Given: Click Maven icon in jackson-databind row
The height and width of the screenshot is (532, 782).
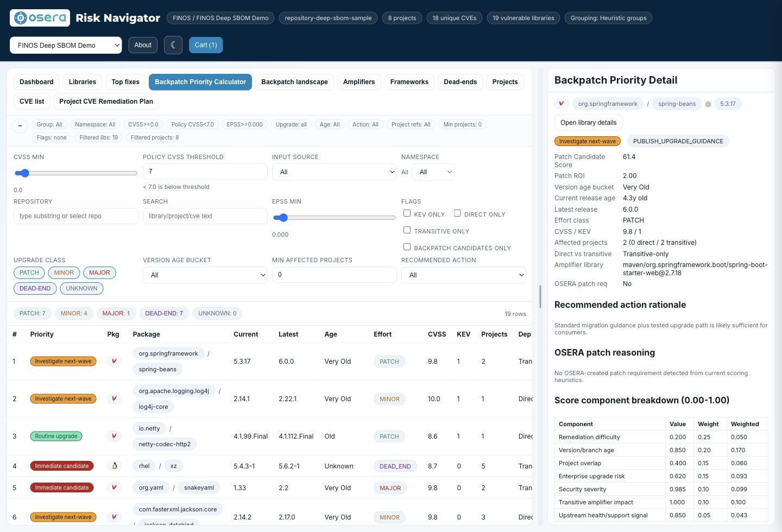Looking at the screenshot, I should coord(114,517).
